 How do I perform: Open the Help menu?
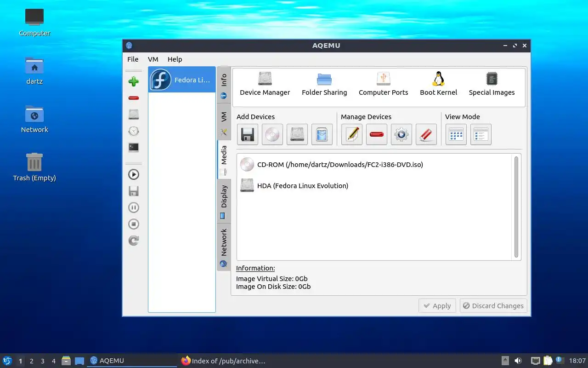tap(175, 59)
